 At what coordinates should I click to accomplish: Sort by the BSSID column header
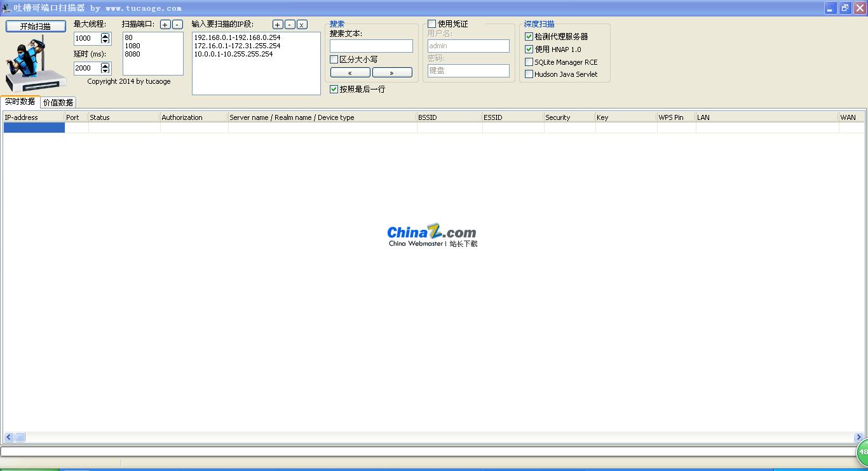449,117
